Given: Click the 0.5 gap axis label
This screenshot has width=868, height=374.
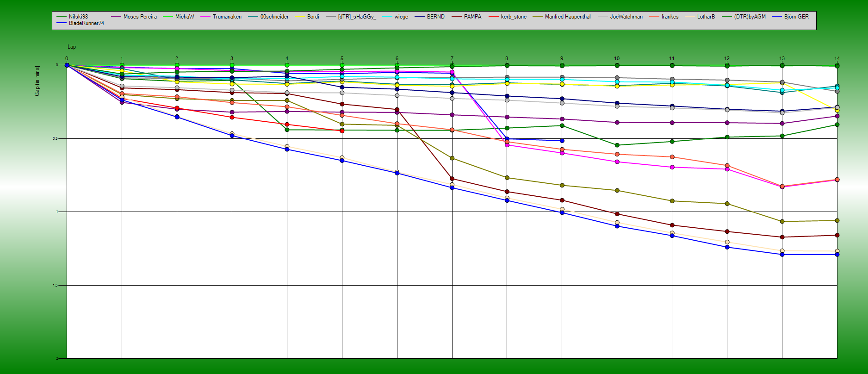Looking at the screenshot, I should click(55, 138).
